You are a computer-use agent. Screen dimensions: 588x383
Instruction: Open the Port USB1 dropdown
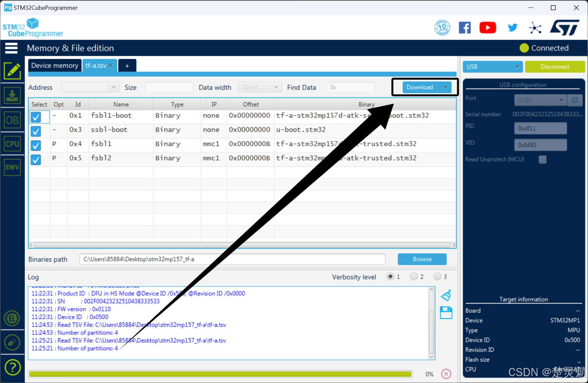540,100
